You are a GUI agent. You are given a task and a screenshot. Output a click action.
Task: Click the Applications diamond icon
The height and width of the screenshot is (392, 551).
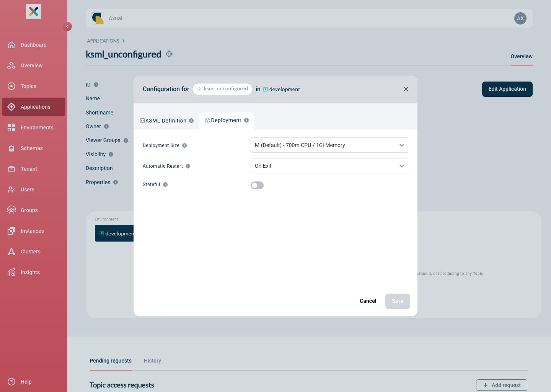[11, 107]
